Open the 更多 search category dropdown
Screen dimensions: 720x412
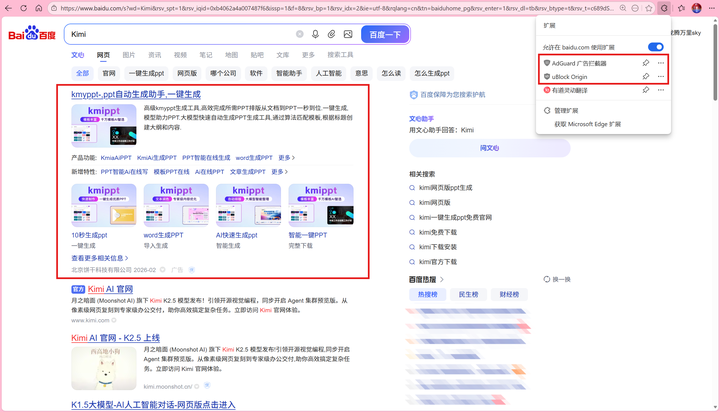[308, 55]
